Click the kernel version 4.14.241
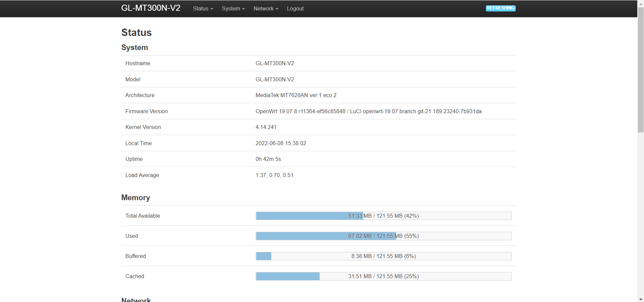 [266, 127]
